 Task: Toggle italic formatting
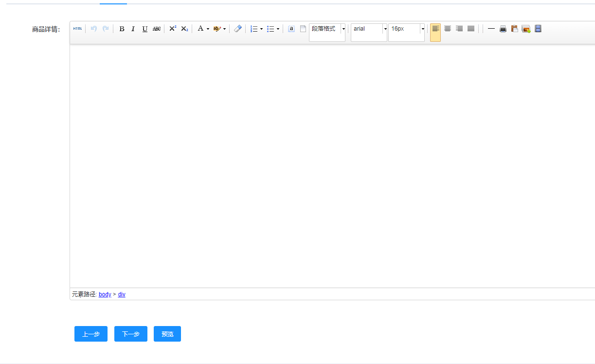point(133,29)
